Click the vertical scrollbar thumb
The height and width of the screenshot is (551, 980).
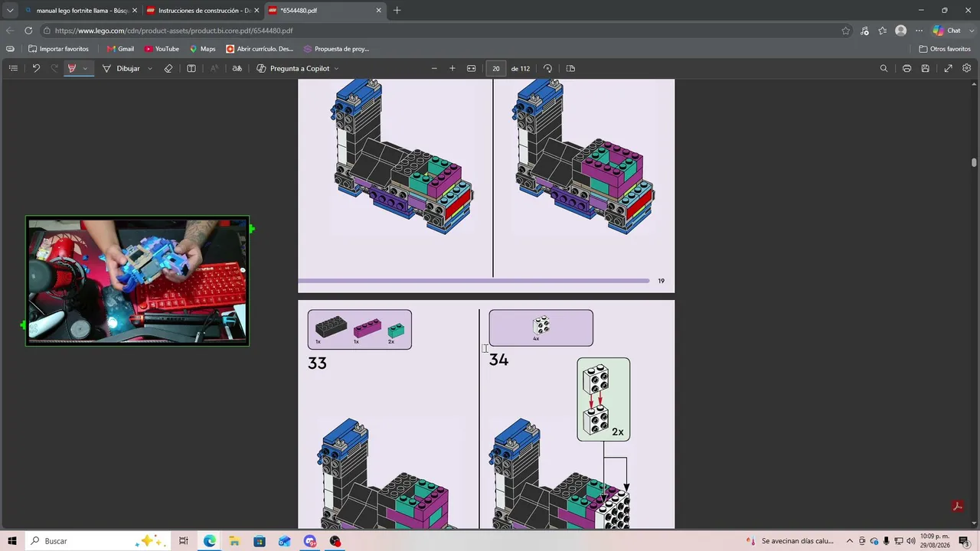click(x=975, y=162)
